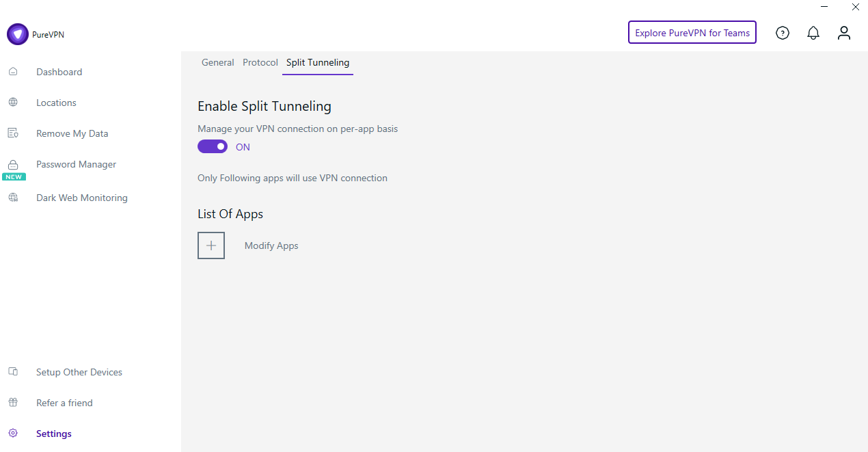Open the user account profile icon
This screenshot has width=868, height=452.
[844, 32]
